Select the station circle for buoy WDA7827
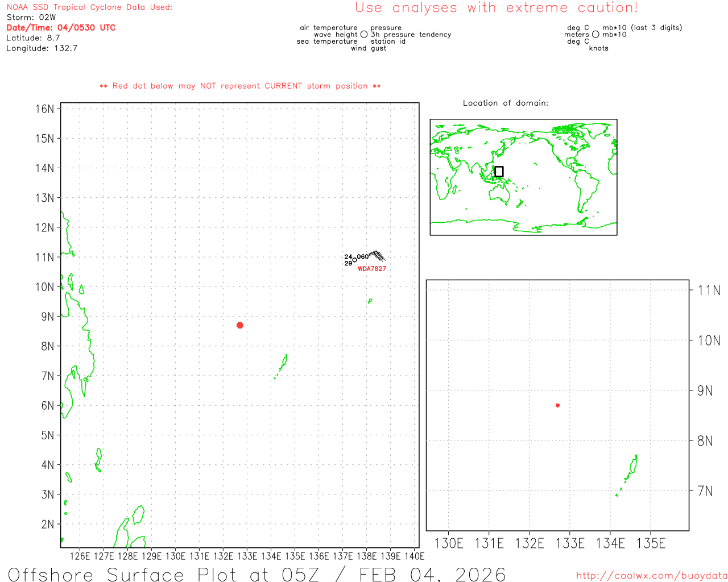Viewport: 728px width, 582px height. (355, 260)
